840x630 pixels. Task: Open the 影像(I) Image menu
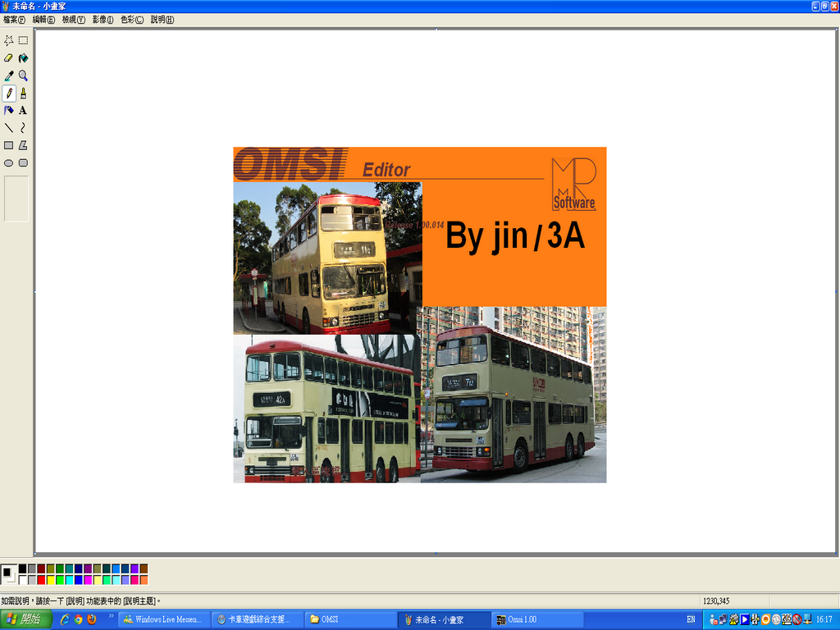click(103, 20)
